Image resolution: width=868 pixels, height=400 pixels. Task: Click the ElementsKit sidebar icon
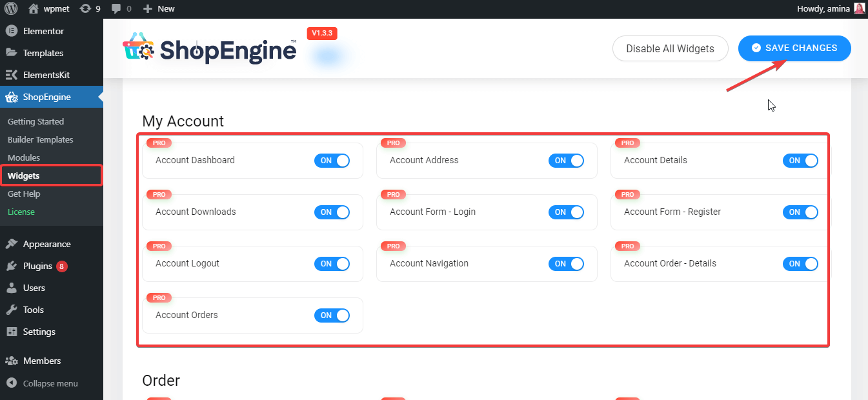12,75
